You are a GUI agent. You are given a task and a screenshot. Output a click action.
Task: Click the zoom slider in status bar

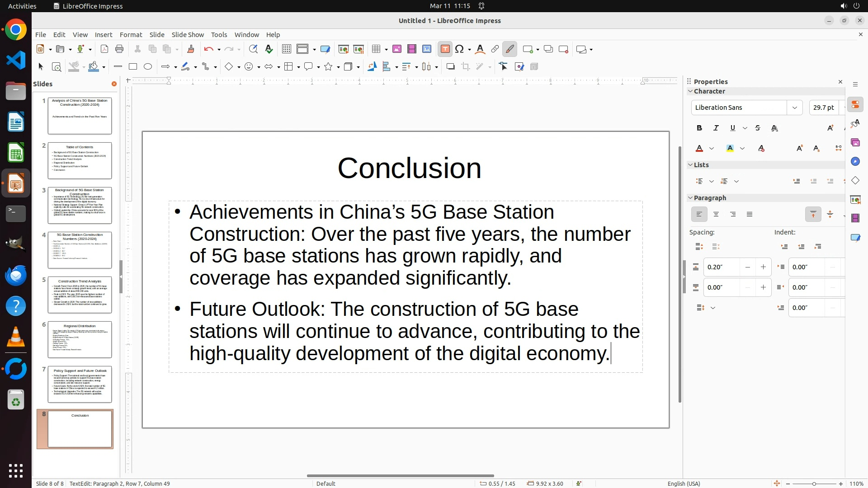814,484
